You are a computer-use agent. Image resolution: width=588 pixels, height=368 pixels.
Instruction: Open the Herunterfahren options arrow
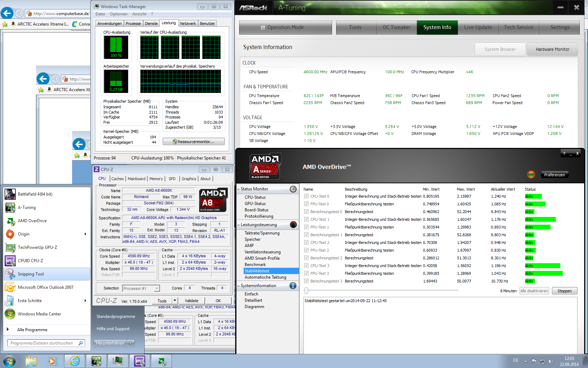click(131, 343)
